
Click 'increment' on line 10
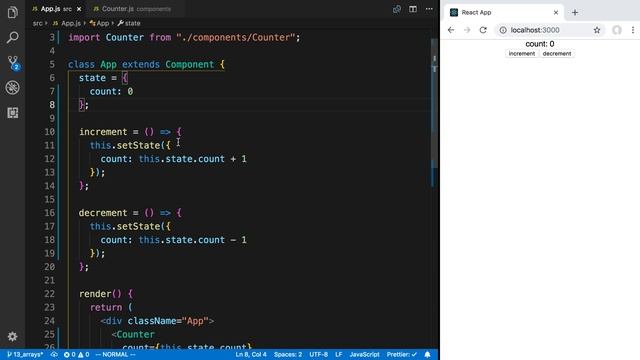pyautogui.click(x=103, y=132)
